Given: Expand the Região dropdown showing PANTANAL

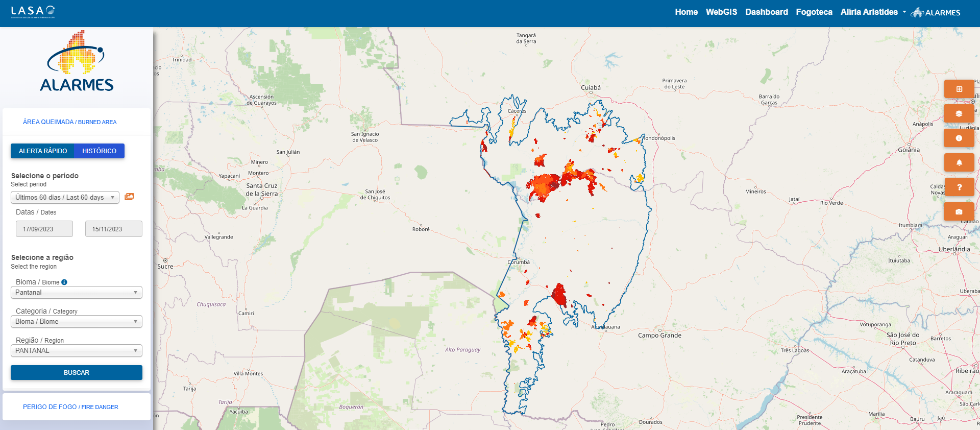Looking at the screenshot, I should pos(77,351).
